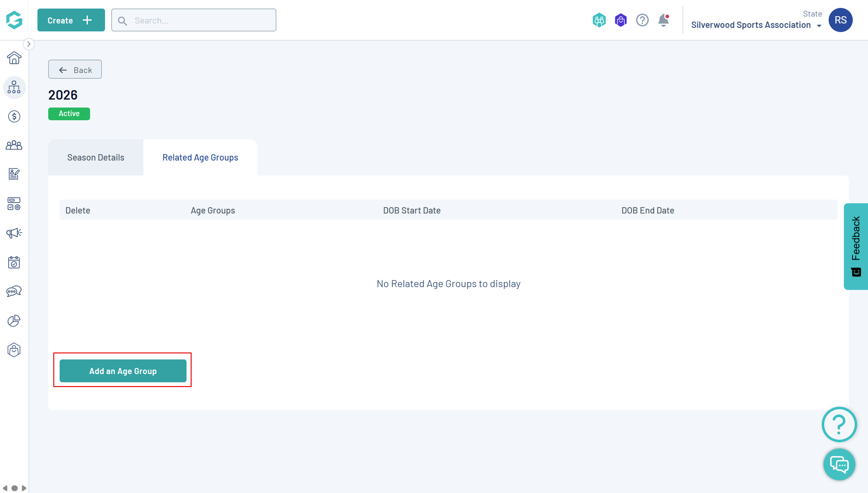Screen dimensions: 868x493
Task: Click the Back button
Action: 75,70
